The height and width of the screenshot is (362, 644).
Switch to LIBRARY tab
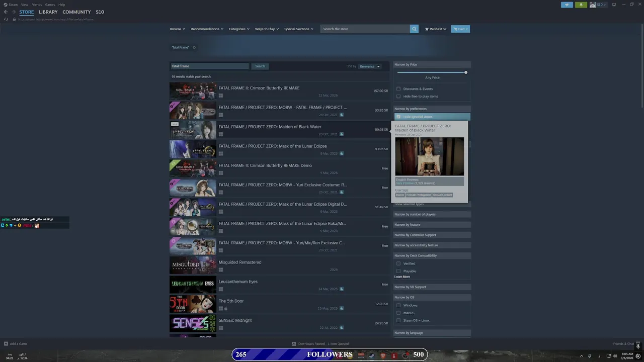click(x=48, y=12)
